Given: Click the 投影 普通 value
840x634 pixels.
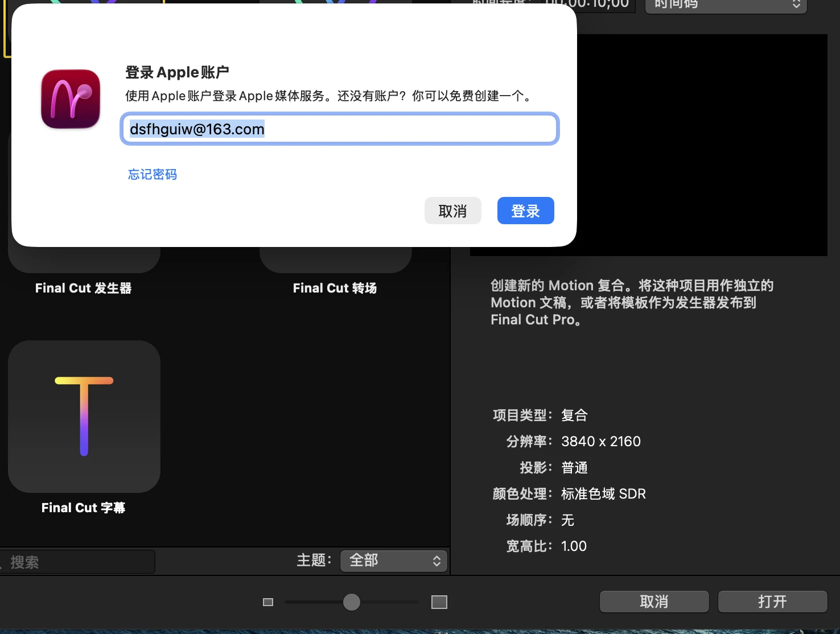Looking at the screenshot, I should (x=574, y=468).
